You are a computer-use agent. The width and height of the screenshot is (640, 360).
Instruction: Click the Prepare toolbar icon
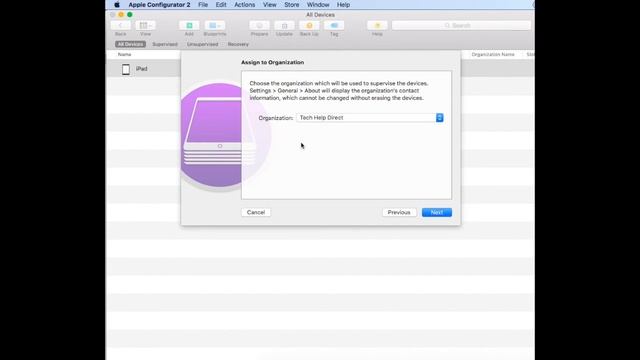[259, 25]
